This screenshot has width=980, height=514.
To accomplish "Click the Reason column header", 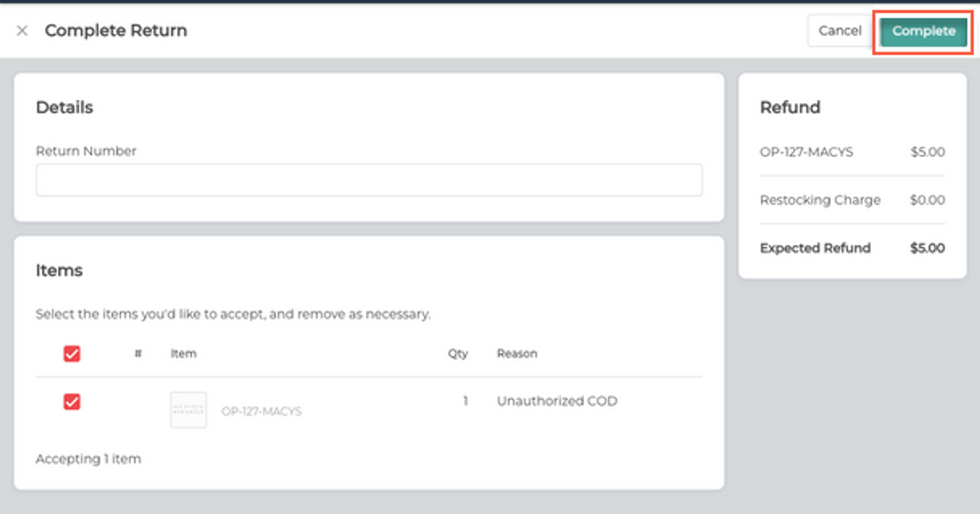I will pyautogui.click(x=517, y=353).
